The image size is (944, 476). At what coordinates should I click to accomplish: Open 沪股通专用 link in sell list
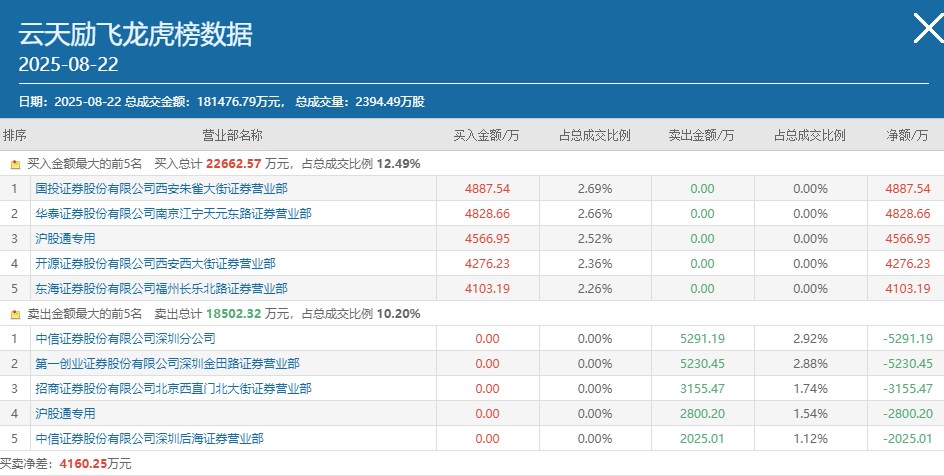point(65,414)
